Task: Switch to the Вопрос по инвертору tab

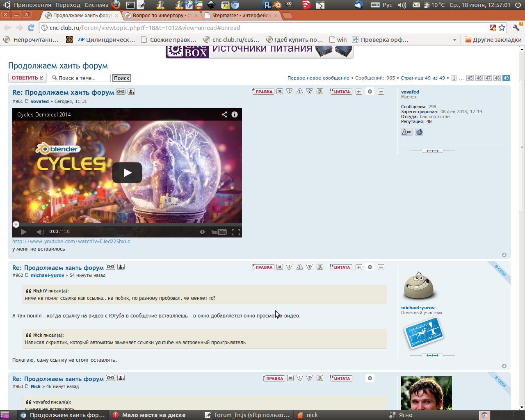Action: point(161,15)
